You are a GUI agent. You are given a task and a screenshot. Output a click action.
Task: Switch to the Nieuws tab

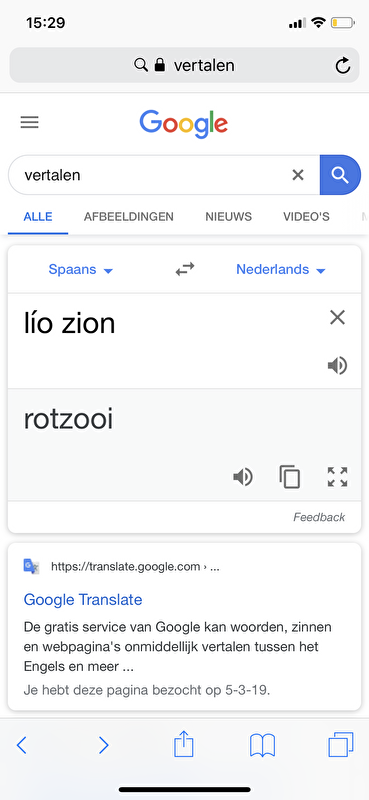point(229,217)
